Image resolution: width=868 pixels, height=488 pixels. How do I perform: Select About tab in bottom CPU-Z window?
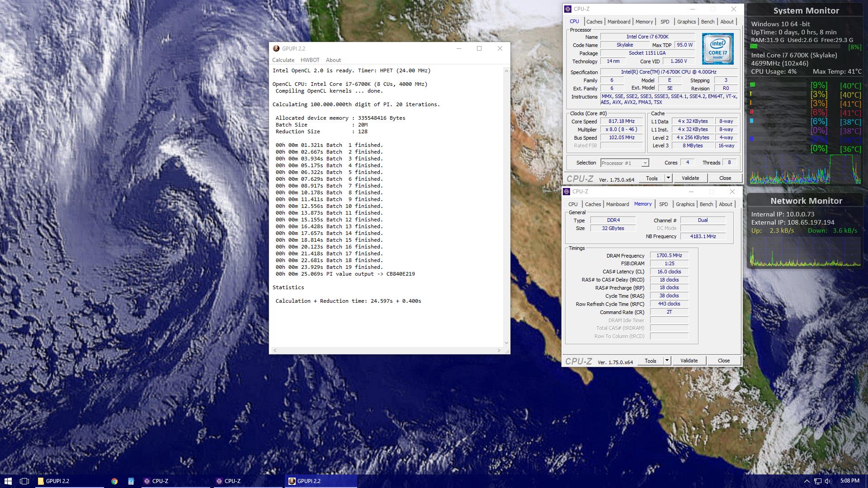click(x=726, y=204)
